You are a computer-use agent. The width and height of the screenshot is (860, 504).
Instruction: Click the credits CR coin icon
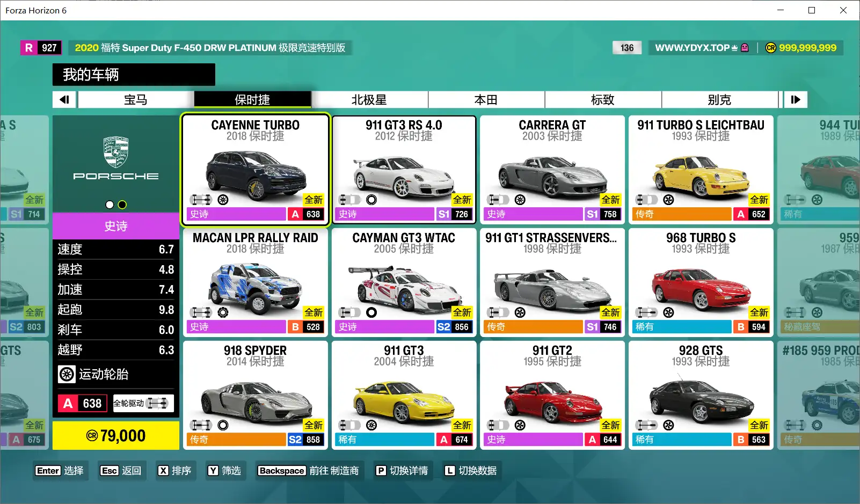click(x=771, y=48)
